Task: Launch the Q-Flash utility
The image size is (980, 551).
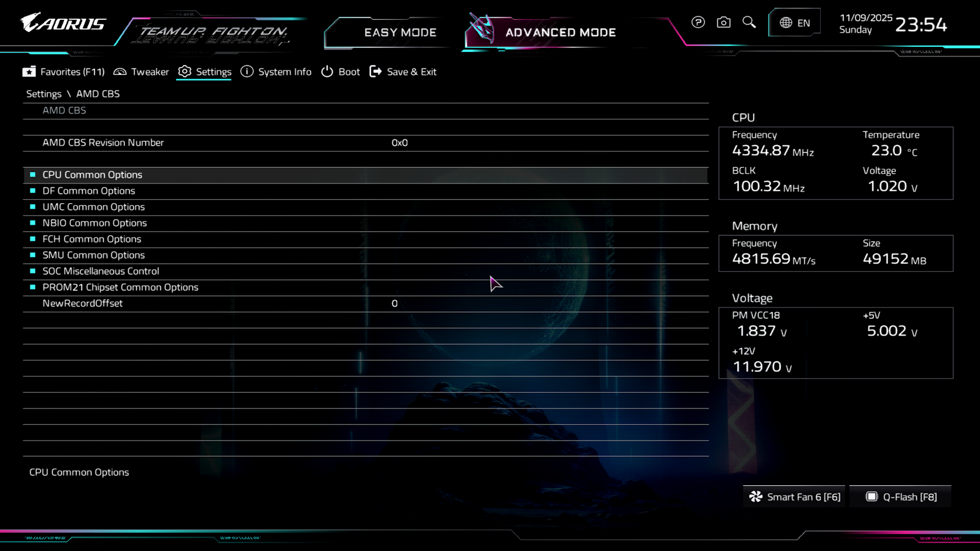Action: click(x=901, y=497)
